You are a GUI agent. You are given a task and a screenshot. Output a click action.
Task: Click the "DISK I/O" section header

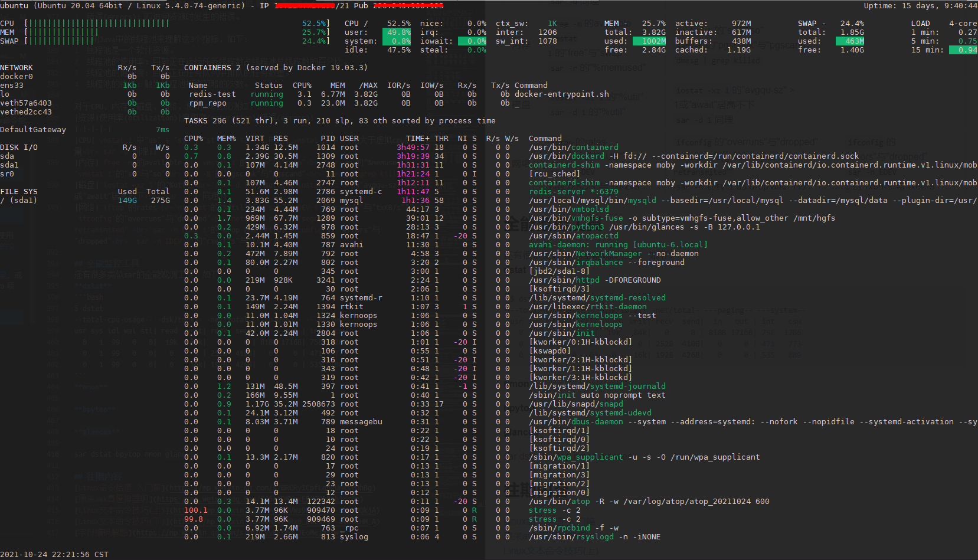(19, 148)
